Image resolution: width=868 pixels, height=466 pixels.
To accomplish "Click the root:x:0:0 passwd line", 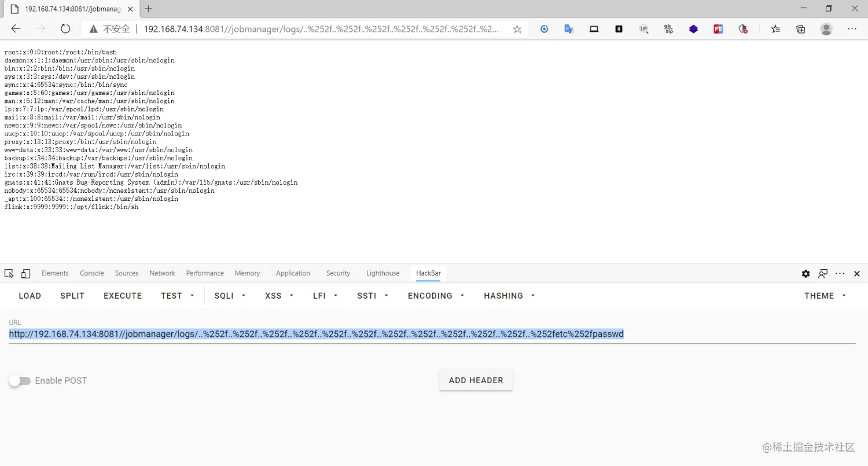I will pyautogui.click(x=61, y=52).
